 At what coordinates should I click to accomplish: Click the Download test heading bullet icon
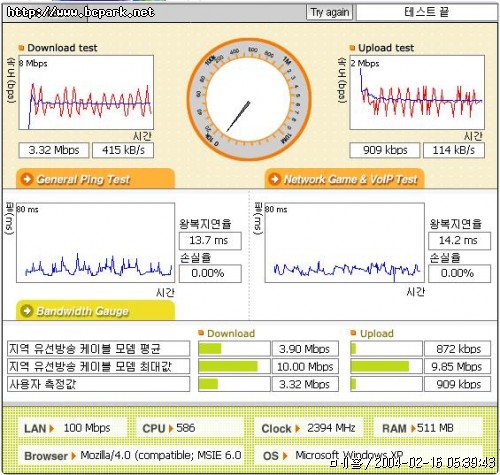point(21,48)
